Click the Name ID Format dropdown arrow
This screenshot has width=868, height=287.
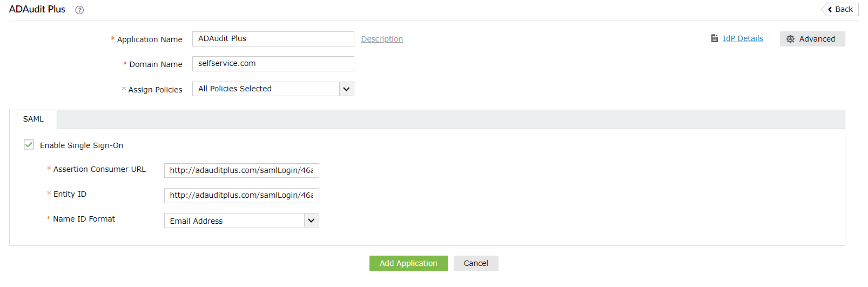(311, 221)
